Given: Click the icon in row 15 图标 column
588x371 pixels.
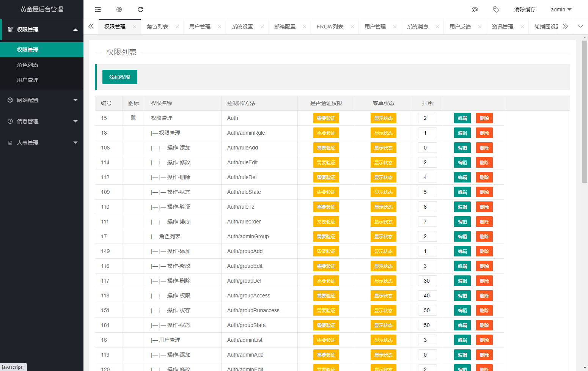Looking at the screenshot, I should tap(134, 118).
